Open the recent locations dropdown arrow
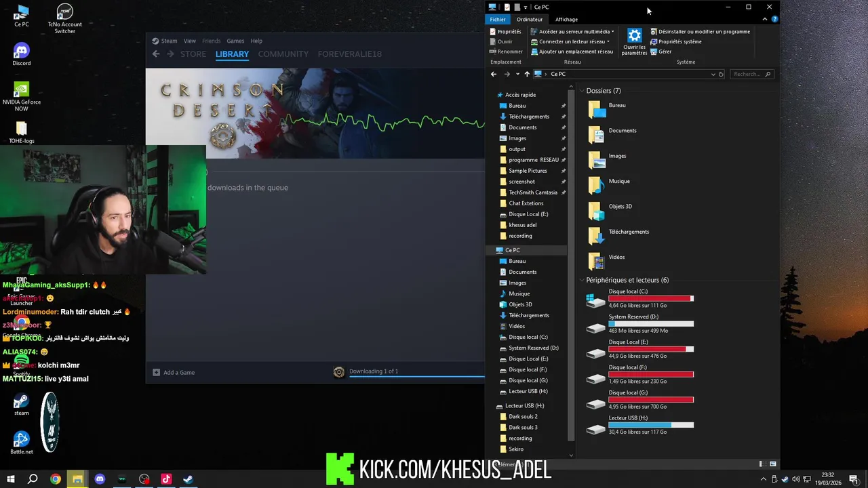Screen dimensions: 868x488 coord(517,74)
